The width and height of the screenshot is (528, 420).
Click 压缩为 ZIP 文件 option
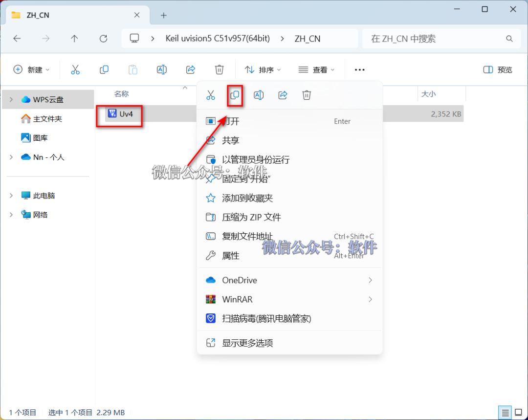[251, 217]
